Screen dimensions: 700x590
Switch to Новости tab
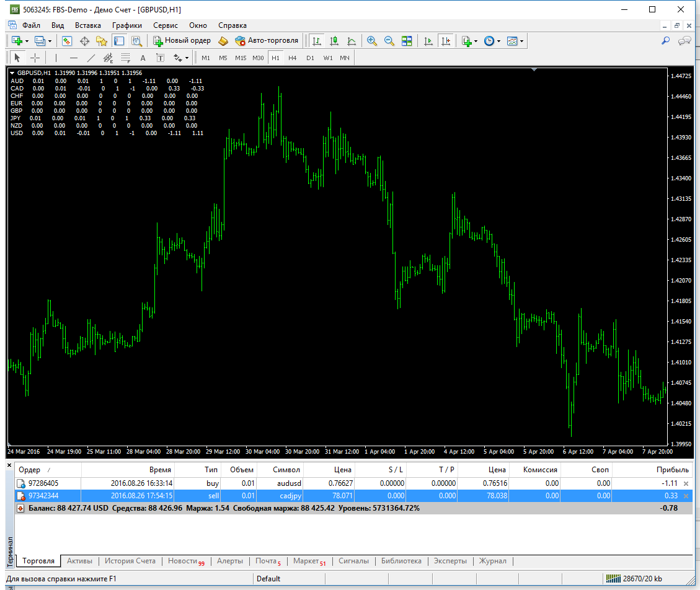pyautogui.click(x=186, y=561)
